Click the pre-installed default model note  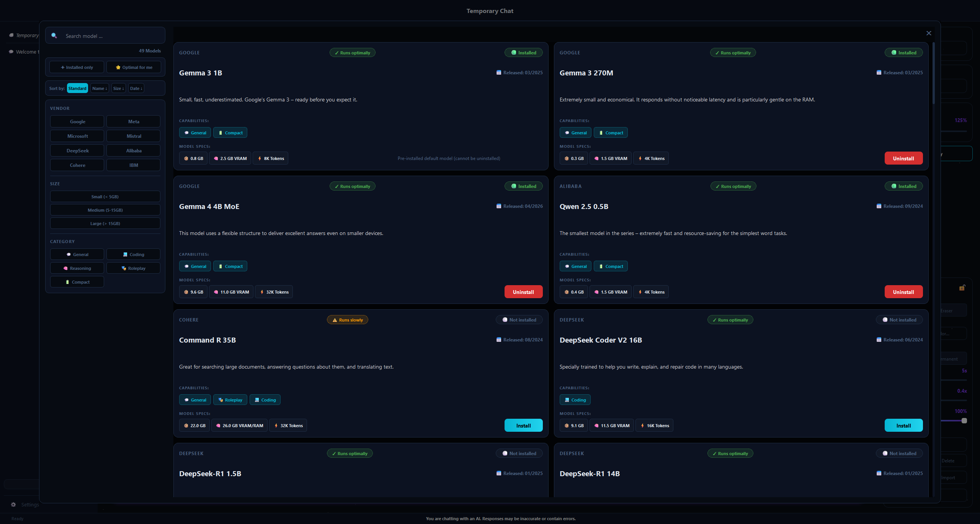(x=449, y=158)
